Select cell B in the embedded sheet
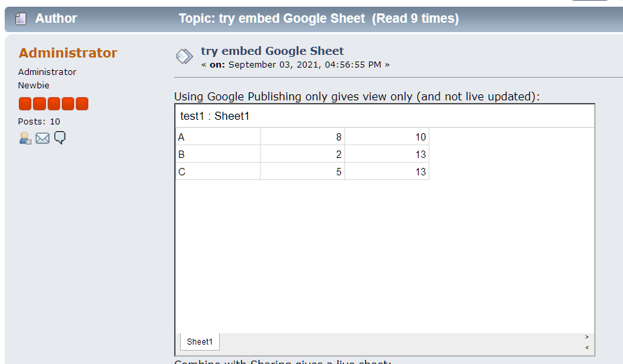The image size is (623, 364). coord(218,154)
